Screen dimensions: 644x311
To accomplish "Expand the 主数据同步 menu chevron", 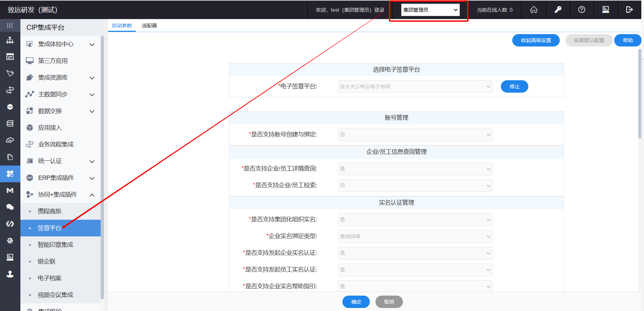I will pos(92,95).
